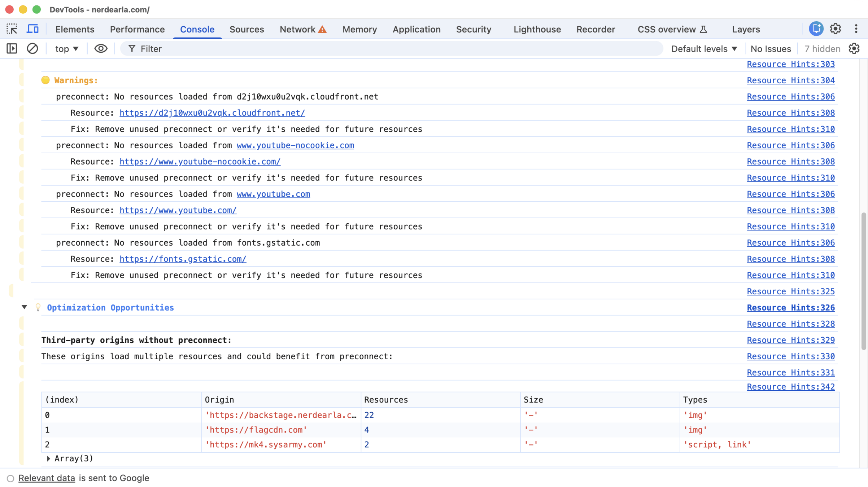Viewport: 868px width, 487px height.
Task: Open the three-dot customize DevTools menu
Action: pyautogui.click(x=856, y=29)
